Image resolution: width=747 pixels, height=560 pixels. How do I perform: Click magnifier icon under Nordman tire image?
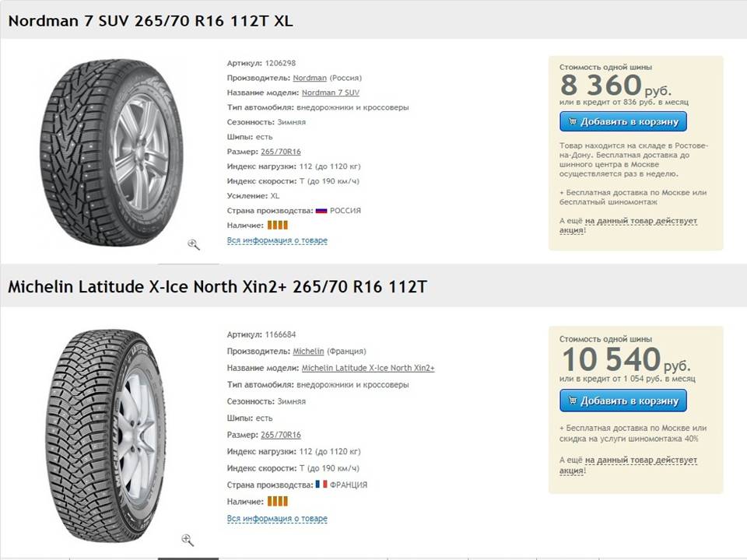194,245
